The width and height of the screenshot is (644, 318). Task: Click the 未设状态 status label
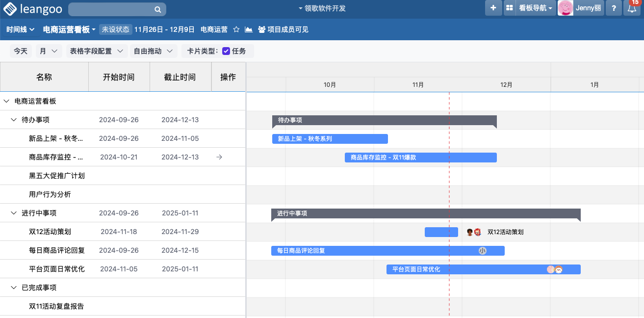point(116,29)
